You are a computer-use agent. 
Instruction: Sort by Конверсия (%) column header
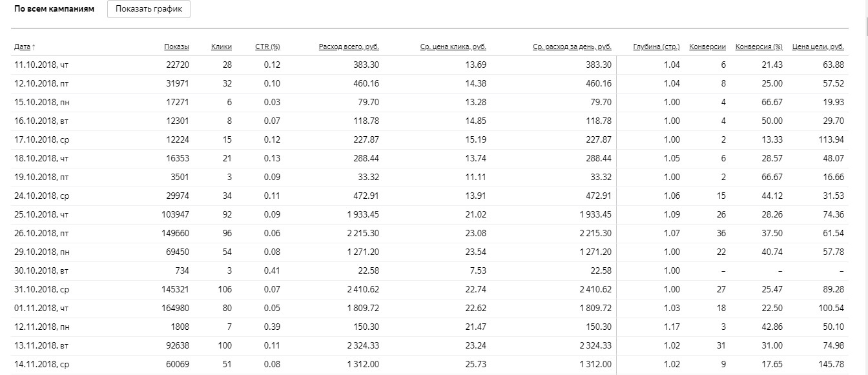pyautogui.click(x=759, y=47)
